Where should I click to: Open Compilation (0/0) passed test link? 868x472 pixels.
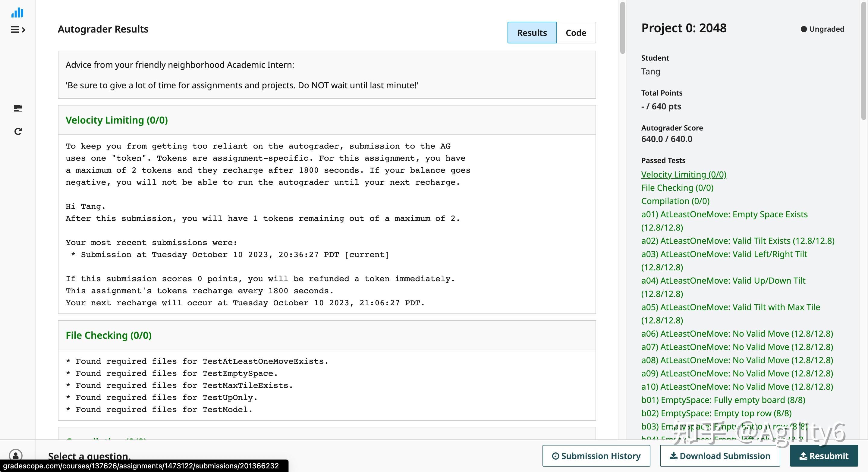pyautogui.click(x=675, y=201)
